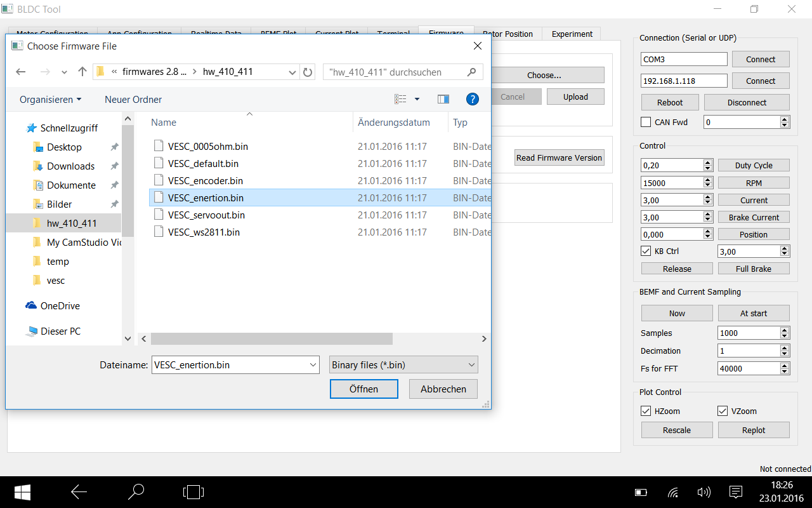
Task: Open Bilder folder in sidebar
Action: coord(59,204)
